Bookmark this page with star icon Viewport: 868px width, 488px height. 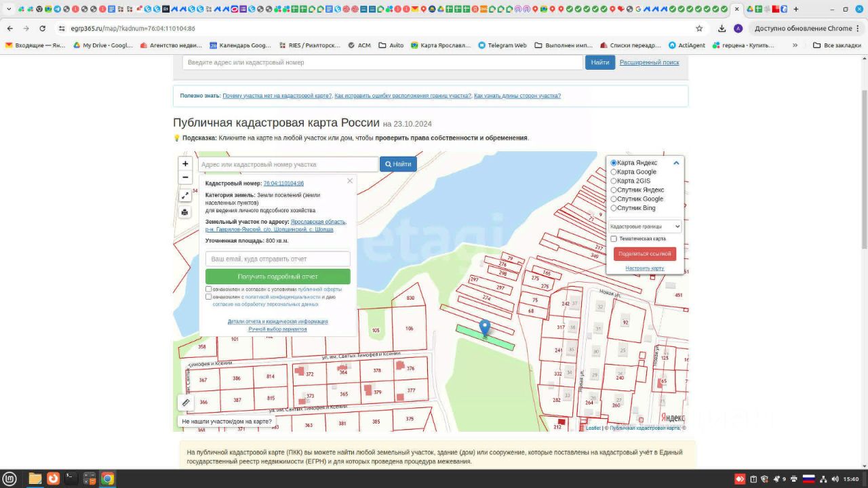699,28
